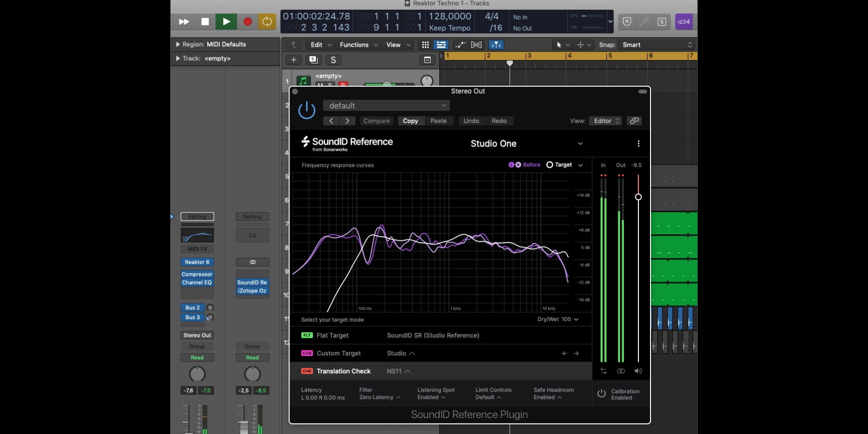Click the Copy button in plugin header
Screen dimensions: 868x434
410,121
